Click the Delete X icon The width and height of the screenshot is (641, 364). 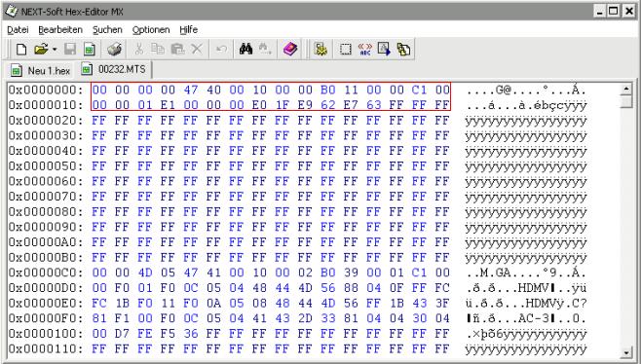tap(197, 50)
